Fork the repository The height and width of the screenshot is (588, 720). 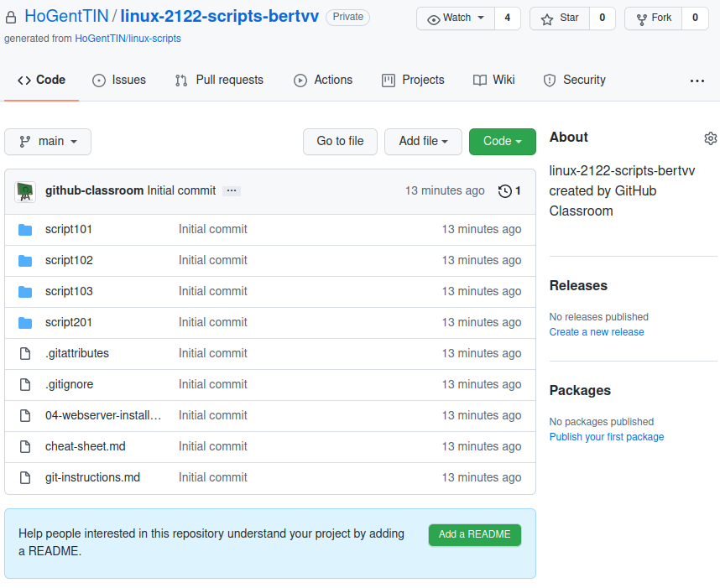pos(654,18)
